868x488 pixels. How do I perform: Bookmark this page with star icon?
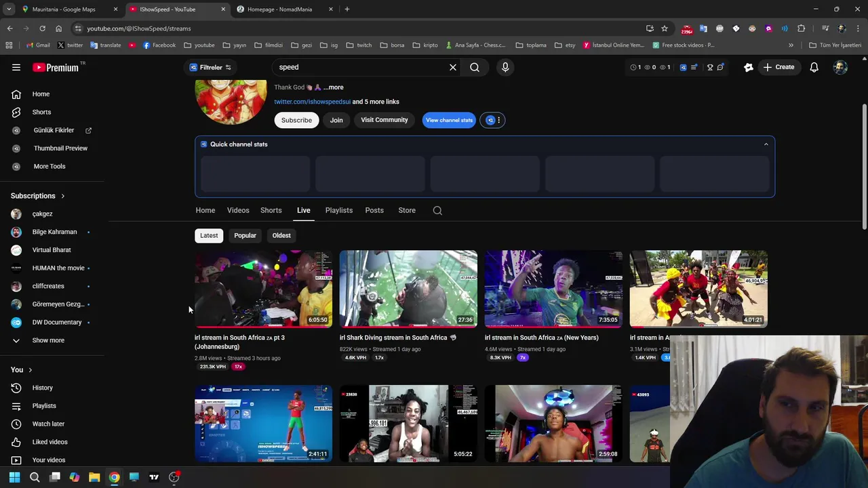coord(665,28)
